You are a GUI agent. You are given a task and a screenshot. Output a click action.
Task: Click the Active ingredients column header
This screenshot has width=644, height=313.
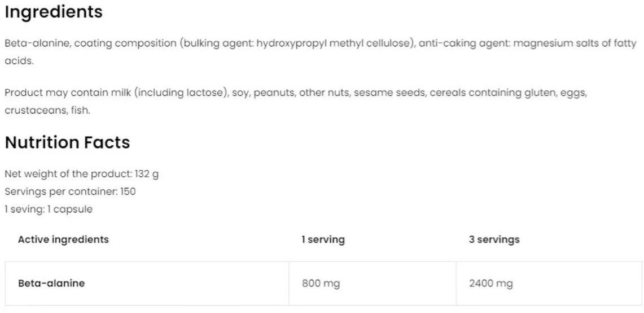63,240
